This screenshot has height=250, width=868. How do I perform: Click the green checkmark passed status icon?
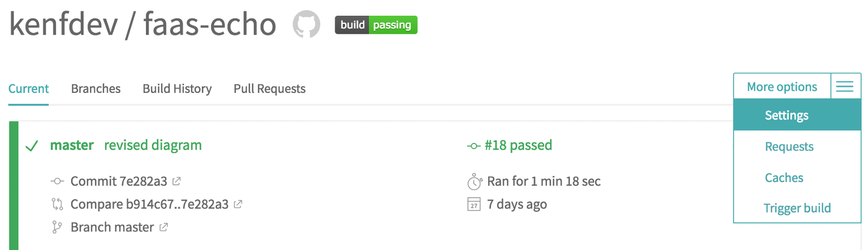click(x=32, y=146)
